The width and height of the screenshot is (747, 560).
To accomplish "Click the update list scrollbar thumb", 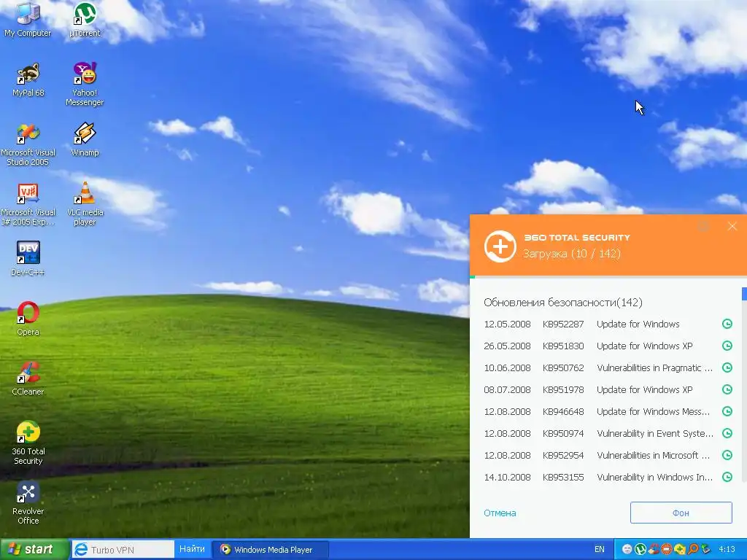I will (744, 293).
